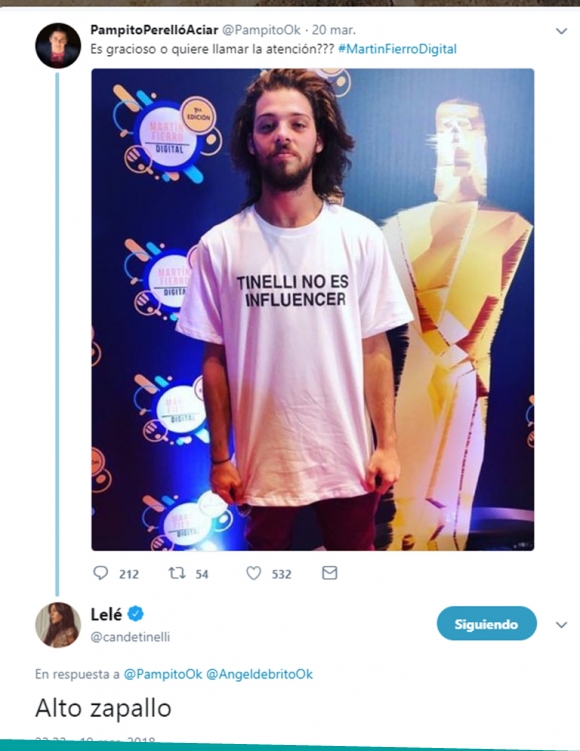
Task: Open the @PampitoOk mention in reply line
Action: pos(163,674)
